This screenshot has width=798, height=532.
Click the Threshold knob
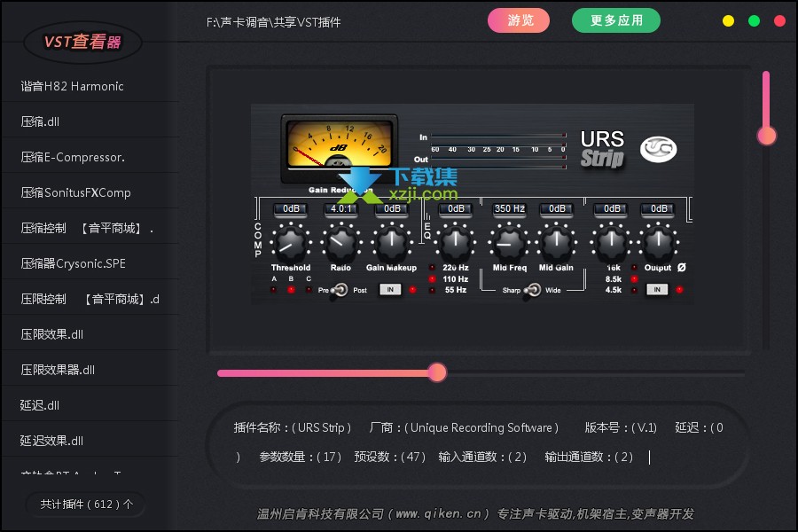(291, 242)
